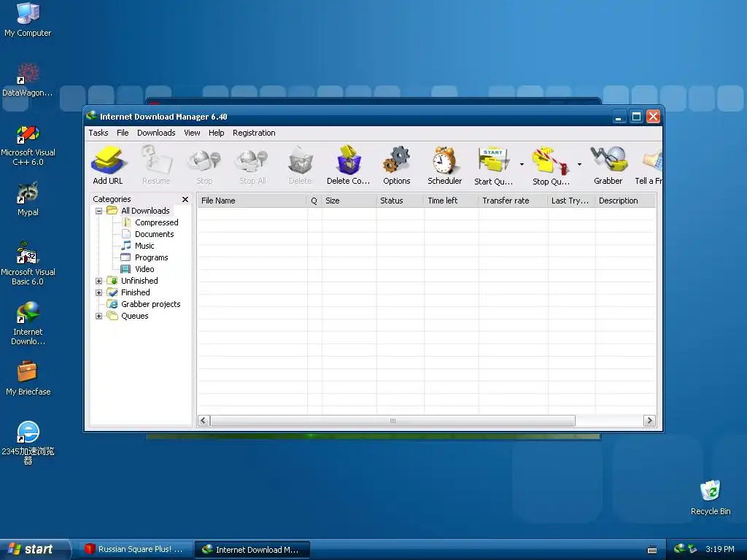Open the Start menu button

pos(34,549)
